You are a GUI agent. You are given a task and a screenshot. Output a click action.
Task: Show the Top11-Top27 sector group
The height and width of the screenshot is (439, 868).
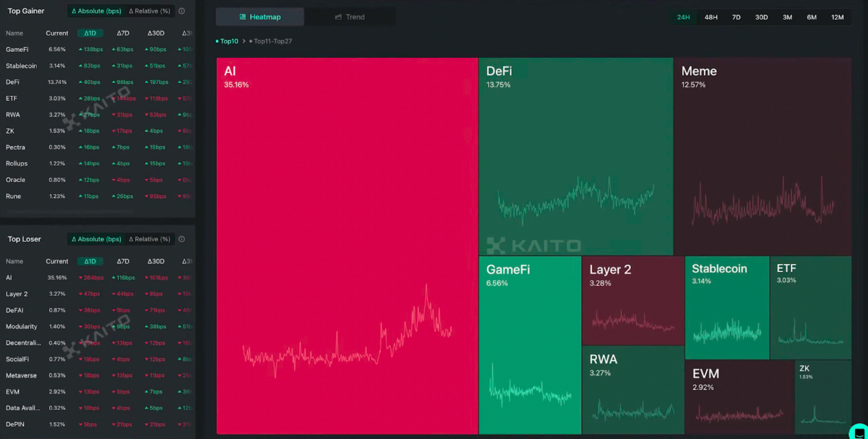coord(270,41)
